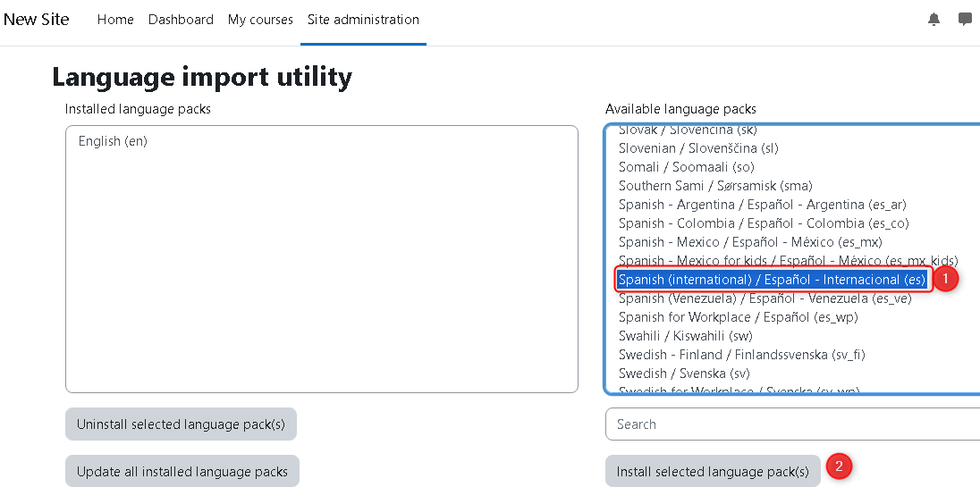Choose Swedish / Svenska (sv) pack
The image size is (980, 504).
684,374
